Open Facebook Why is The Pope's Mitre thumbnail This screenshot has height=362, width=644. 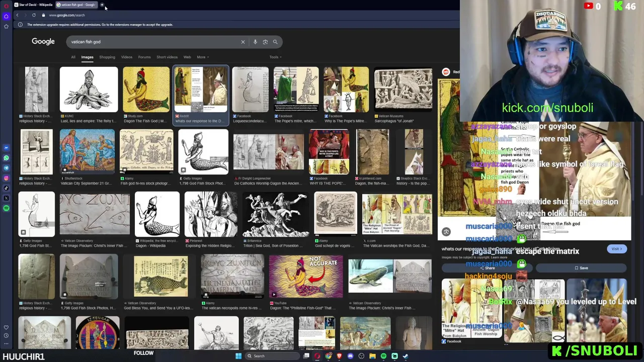click(x=346, y=89)
